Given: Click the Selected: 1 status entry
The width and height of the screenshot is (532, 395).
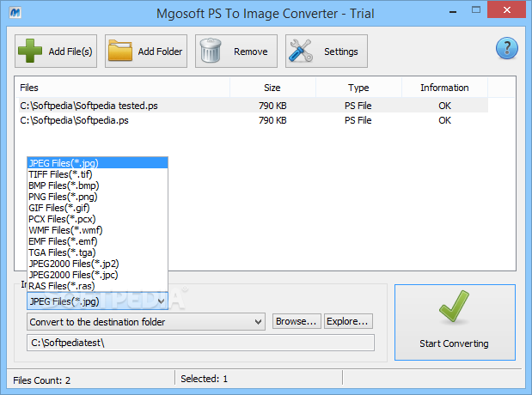Looking at the screenshot, I should pos(205,379).
